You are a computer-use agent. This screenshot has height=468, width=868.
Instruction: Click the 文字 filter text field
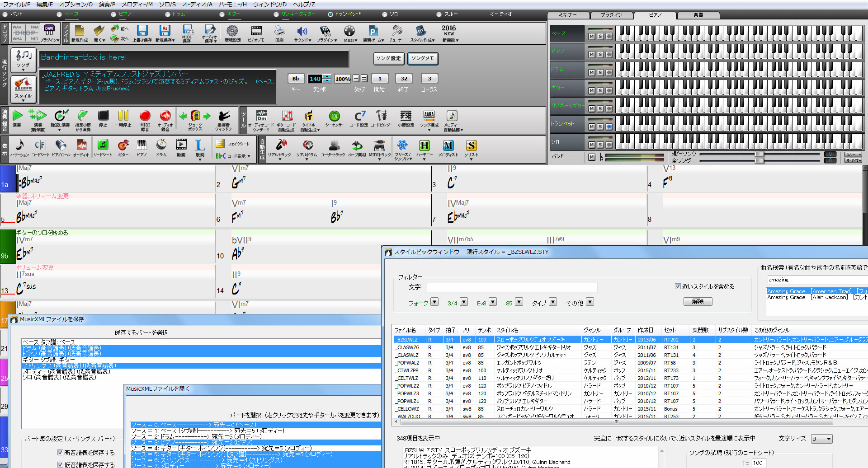pos(512,287)
